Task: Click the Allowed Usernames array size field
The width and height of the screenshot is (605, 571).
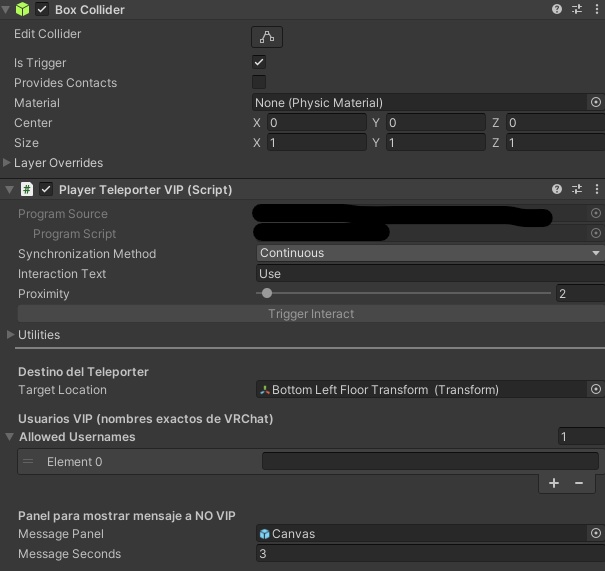Action: (581, 437)
